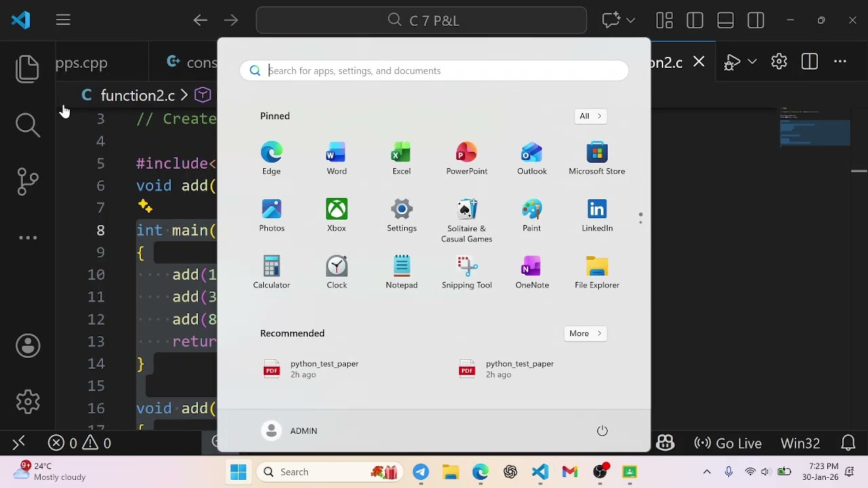Toggle the VS Code secondary side bar
This screenshot has width=868, height=488.
pos(756,20)
